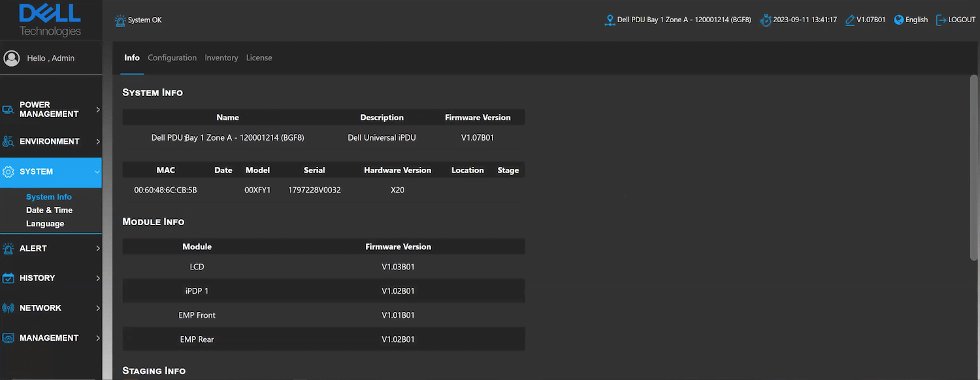
Task: Collapse the System menu chevron
Action: (97, 172)
